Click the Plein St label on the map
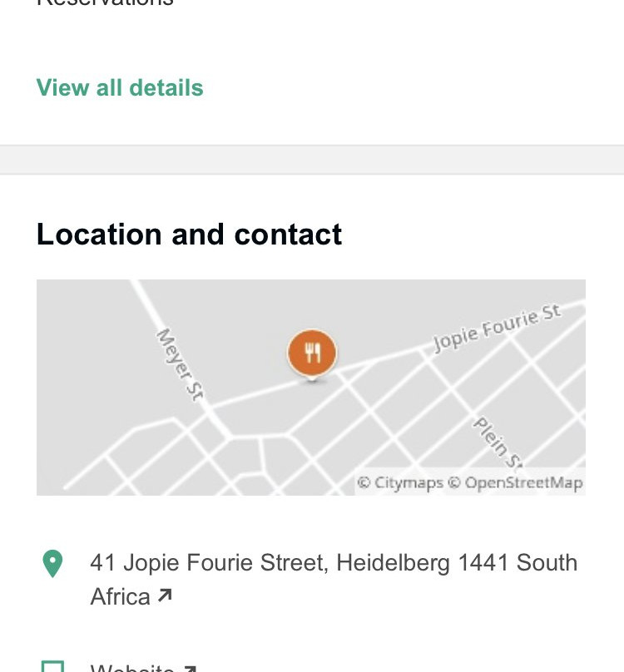624x672 pixels. [498, 442]
